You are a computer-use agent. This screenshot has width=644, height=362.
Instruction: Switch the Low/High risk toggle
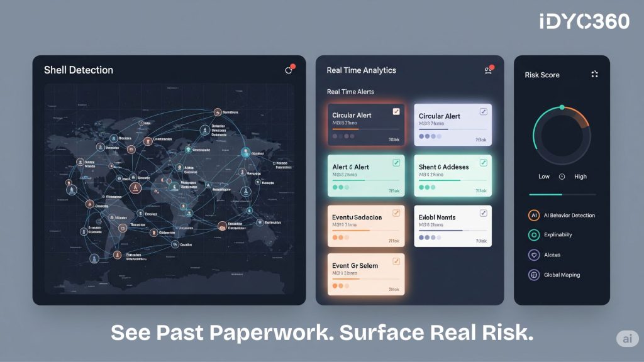562,177
